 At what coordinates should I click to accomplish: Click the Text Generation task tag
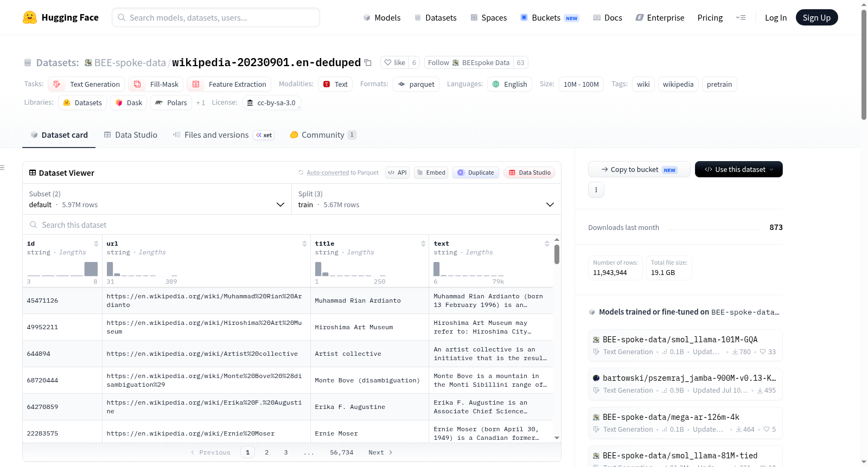point(86,84)
